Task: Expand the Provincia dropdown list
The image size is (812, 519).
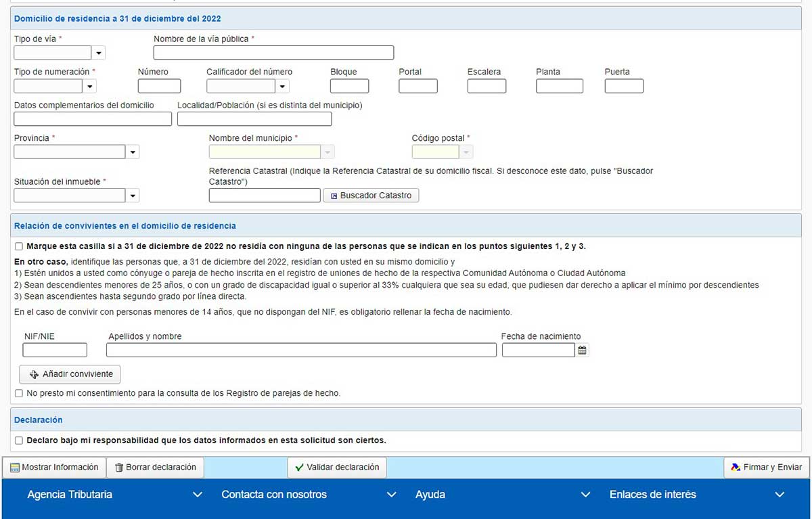Action: click(133, 152)
